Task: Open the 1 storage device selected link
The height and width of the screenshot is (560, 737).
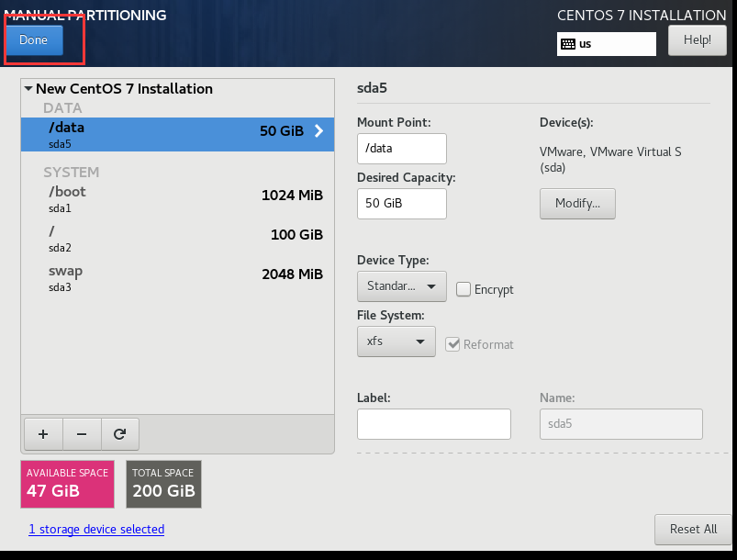Action: click(x=96, y=530)
